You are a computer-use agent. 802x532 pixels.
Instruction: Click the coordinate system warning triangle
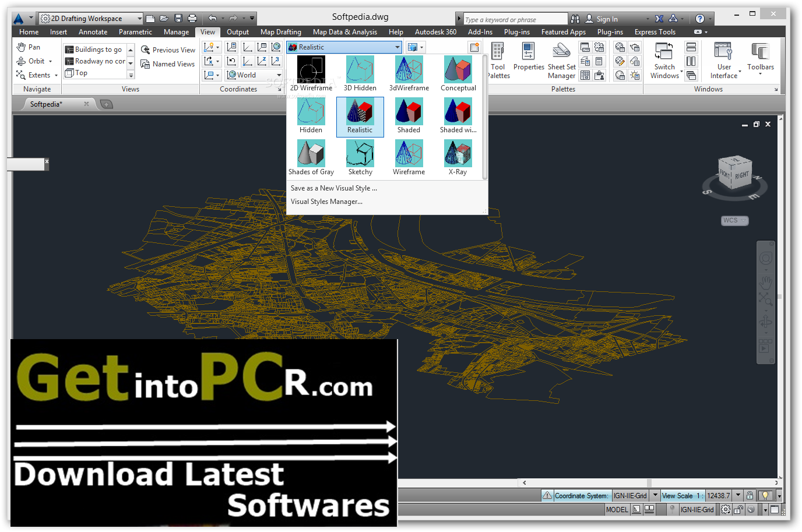coord(547,495)
